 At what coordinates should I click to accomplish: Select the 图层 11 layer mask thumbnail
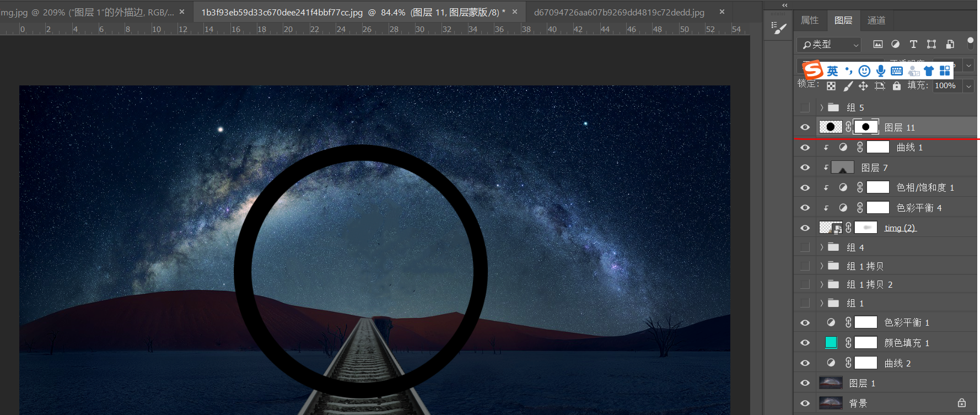pyautogui.click(x=866, y=127)
